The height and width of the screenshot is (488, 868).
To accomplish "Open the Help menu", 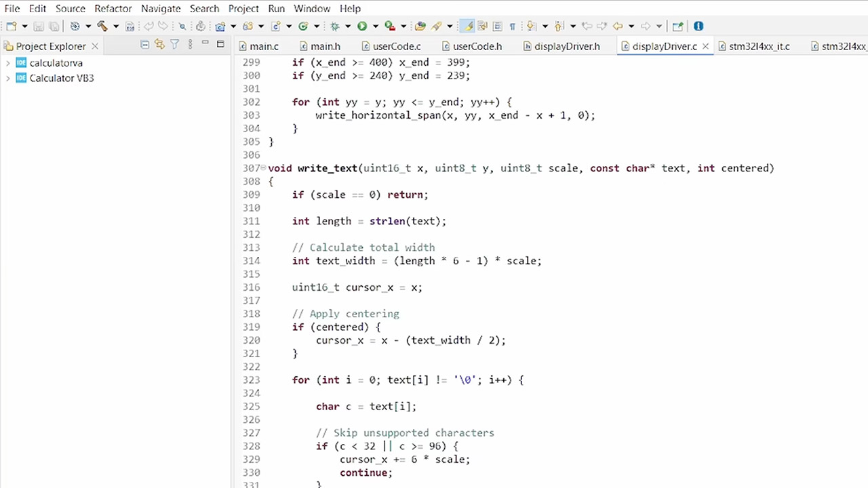I will coord(350,8).
